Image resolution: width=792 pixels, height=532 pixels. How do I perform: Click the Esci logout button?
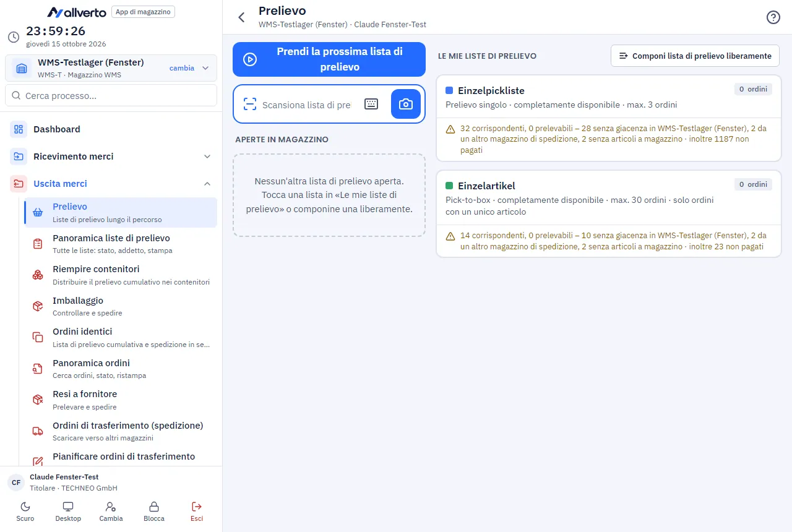pos(197,512)
